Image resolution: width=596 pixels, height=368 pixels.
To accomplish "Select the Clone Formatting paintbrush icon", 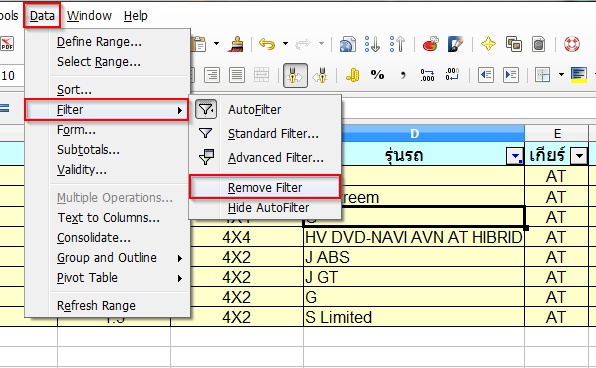I will point(236,44).
